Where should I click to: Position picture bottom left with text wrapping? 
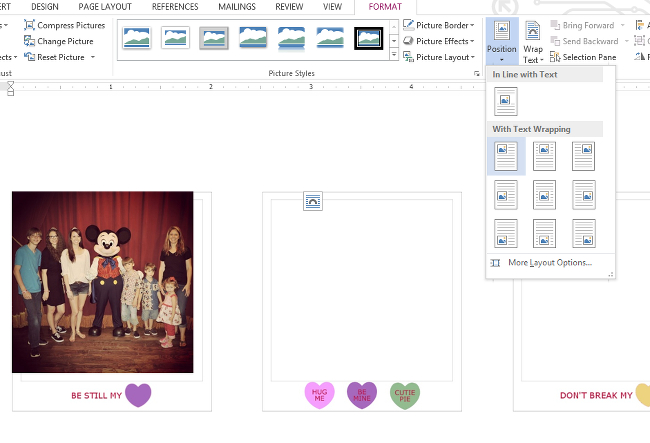coord(506,233)
